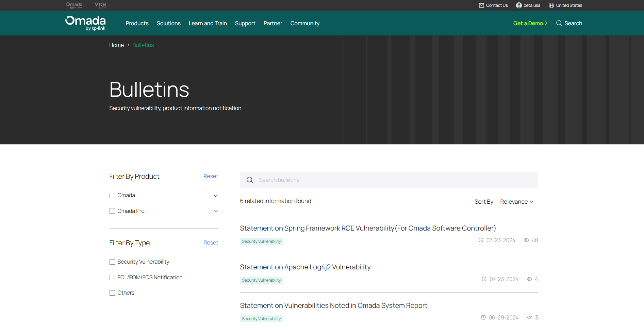Enable the Security Vulnerability type filter
This screenshot has width=644, height=330.
pos(112,262)
